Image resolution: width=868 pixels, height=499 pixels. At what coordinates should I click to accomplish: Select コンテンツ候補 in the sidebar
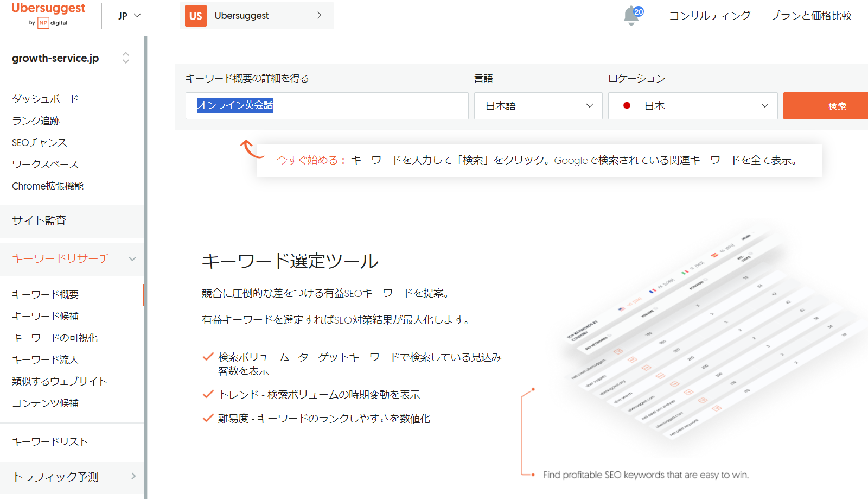click(46, 403)
